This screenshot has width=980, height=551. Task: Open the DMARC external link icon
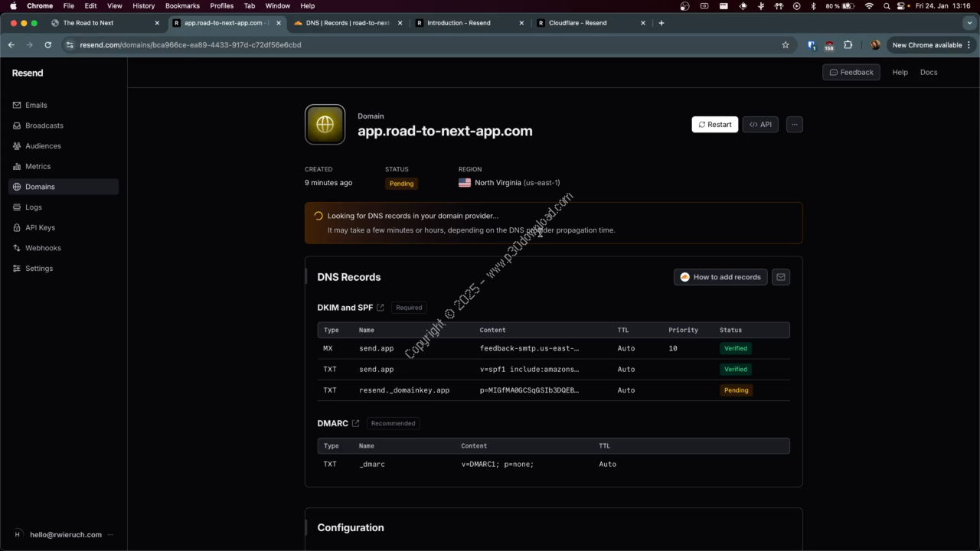click(x=355, y=423)
